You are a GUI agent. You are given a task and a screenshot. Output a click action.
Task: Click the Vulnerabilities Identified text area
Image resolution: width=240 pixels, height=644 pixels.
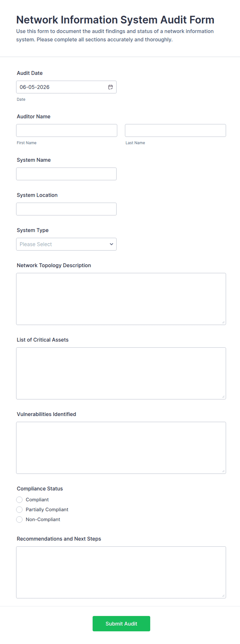121,448
